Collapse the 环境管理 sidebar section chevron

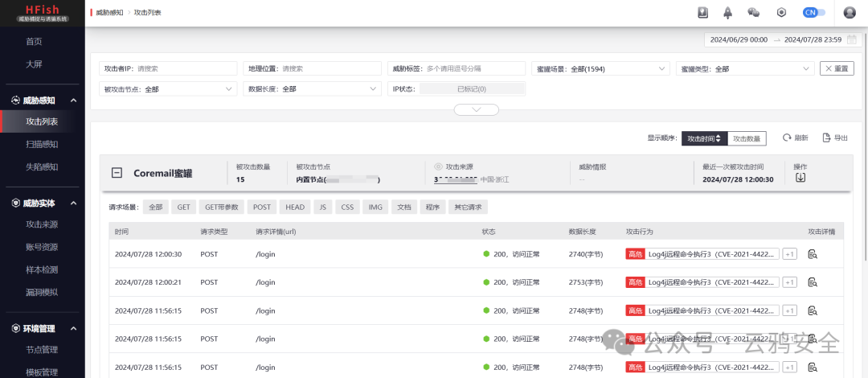pos(74,329)
